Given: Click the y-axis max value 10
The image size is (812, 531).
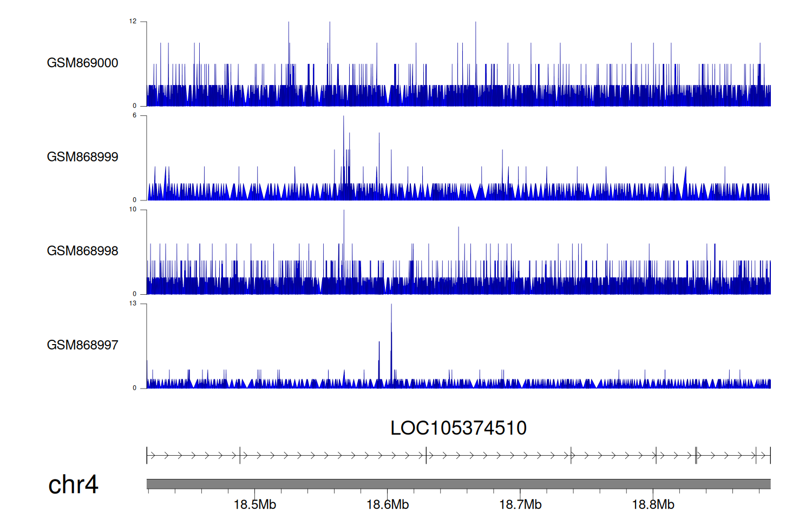Looking at the screenshot, I should pos(133,210).
